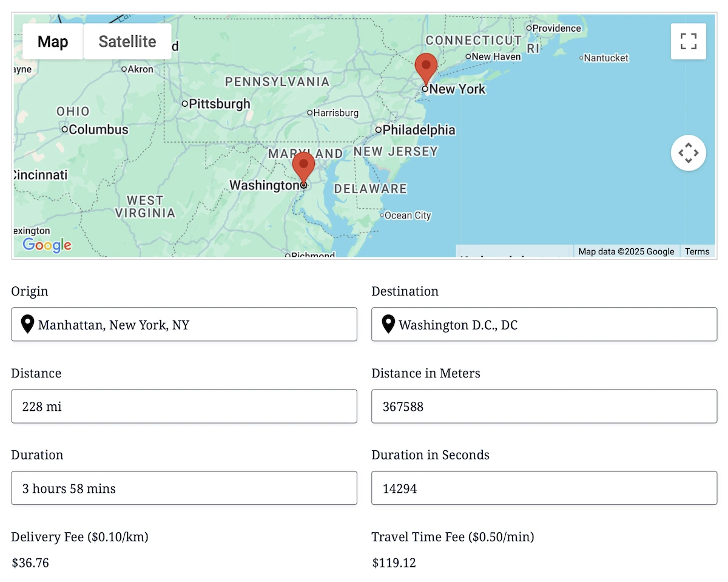Click the Pittsburgh city label on map
This screenshot has height=582, width=728.
(x=219, y=104)
